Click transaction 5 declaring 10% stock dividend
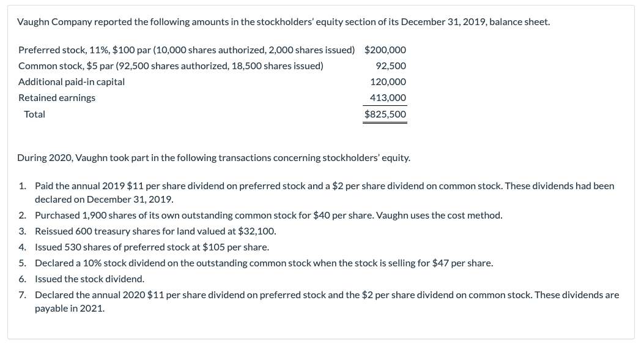This screenshot has width=644, height=349. click(264, 263)
